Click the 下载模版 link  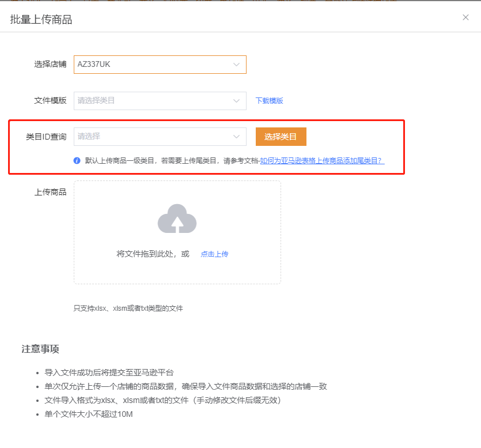(x=269, y=100)
